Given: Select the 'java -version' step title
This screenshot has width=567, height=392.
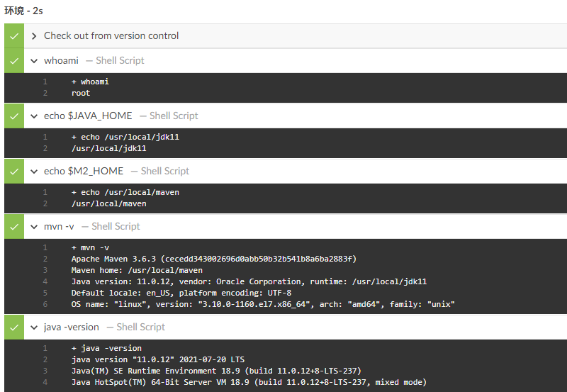Looking at the screenshot, I should tap(72, 327).
